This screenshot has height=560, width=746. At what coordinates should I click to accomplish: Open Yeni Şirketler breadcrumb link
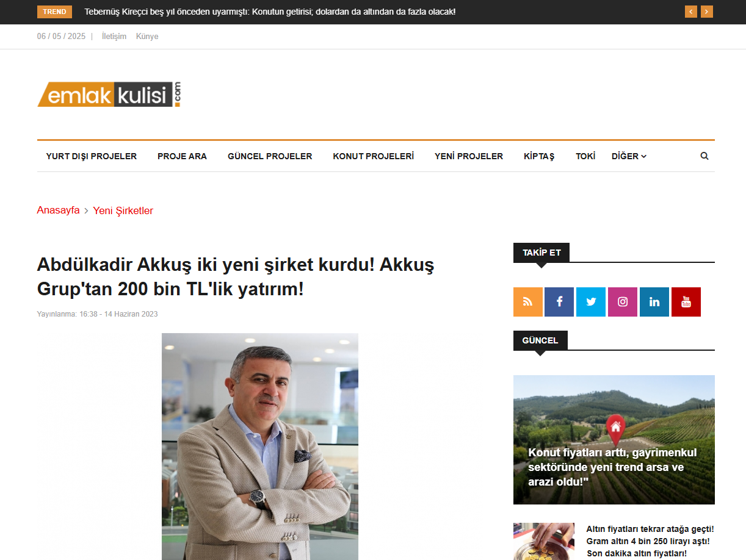click(x=123, y=210)
